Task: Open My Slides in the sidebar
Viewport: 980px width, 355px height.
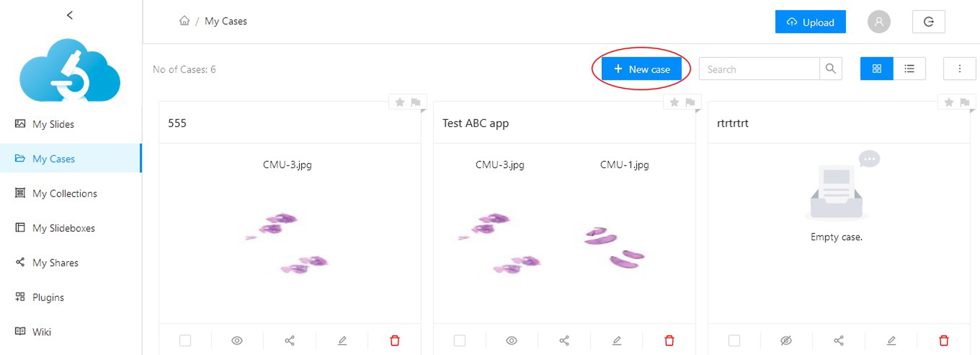Action: pyautogui.click(x=53, y=124)
